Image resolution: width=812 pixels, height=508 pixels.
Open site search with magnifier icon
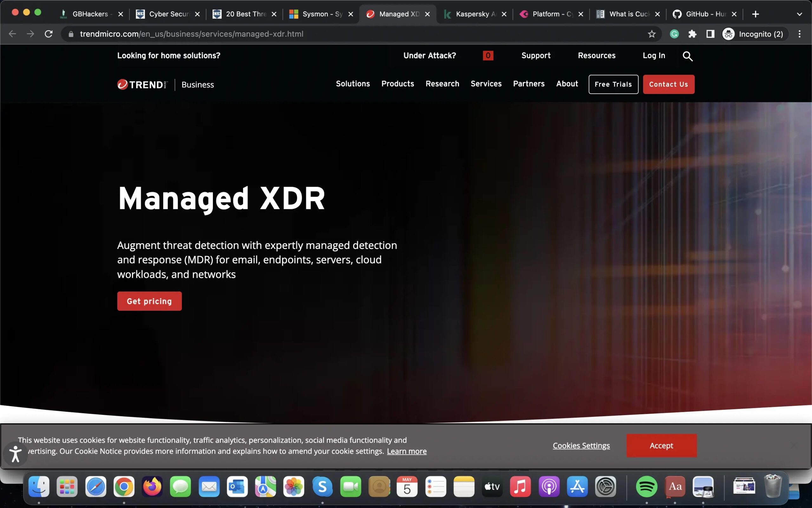[x=688, y=56]
